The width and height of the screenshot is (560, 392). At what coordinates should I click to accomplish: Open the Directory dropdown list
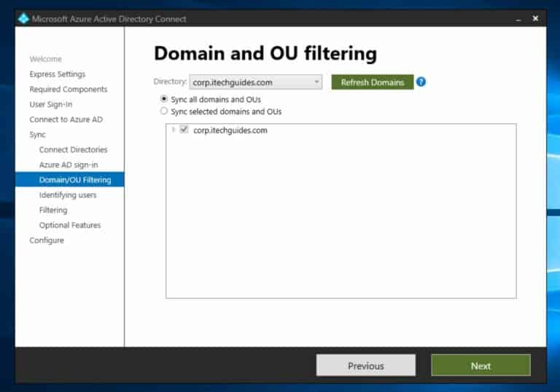(x=256, y=82)
